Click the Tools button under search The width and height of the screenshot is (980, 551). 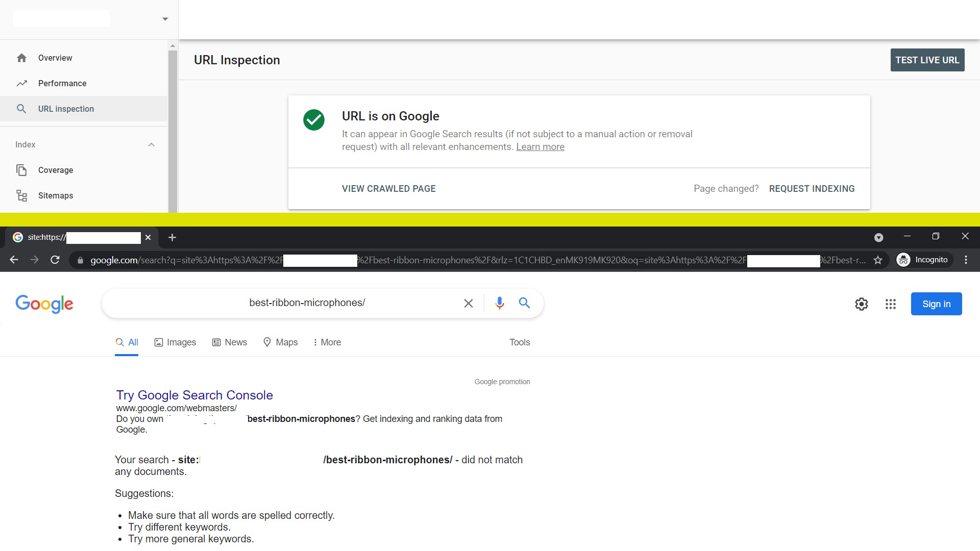point(520,342)
